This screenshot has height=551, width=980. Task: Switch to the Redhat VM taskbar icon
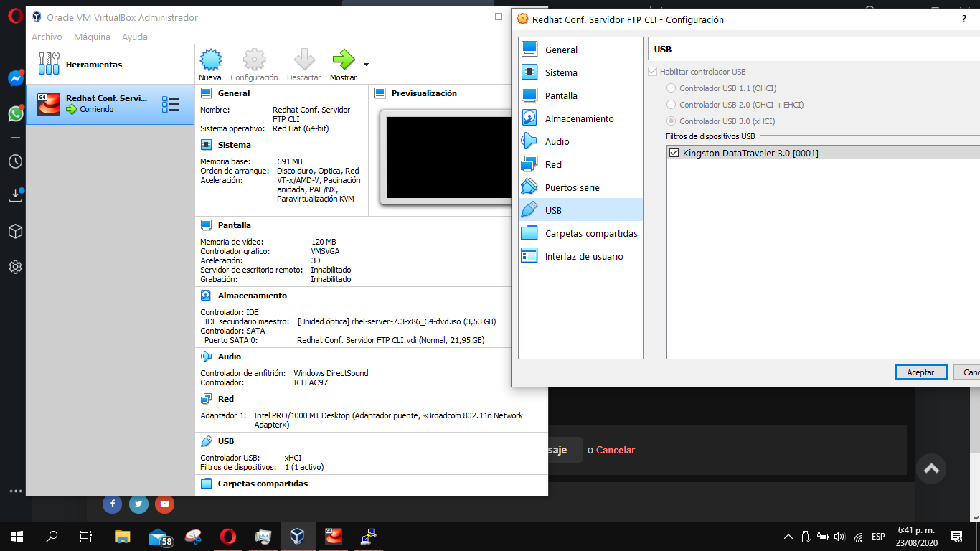pos(333,536)
